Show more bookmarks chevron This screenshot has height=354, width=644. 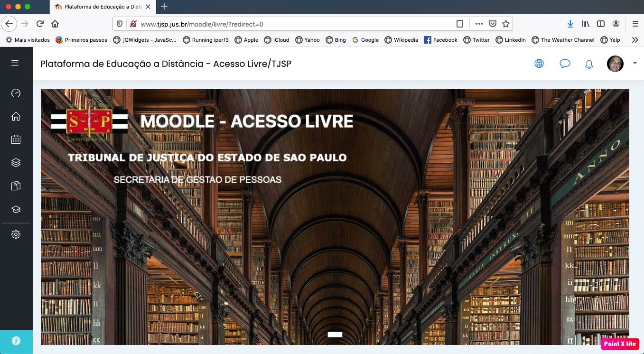point(635,40)
